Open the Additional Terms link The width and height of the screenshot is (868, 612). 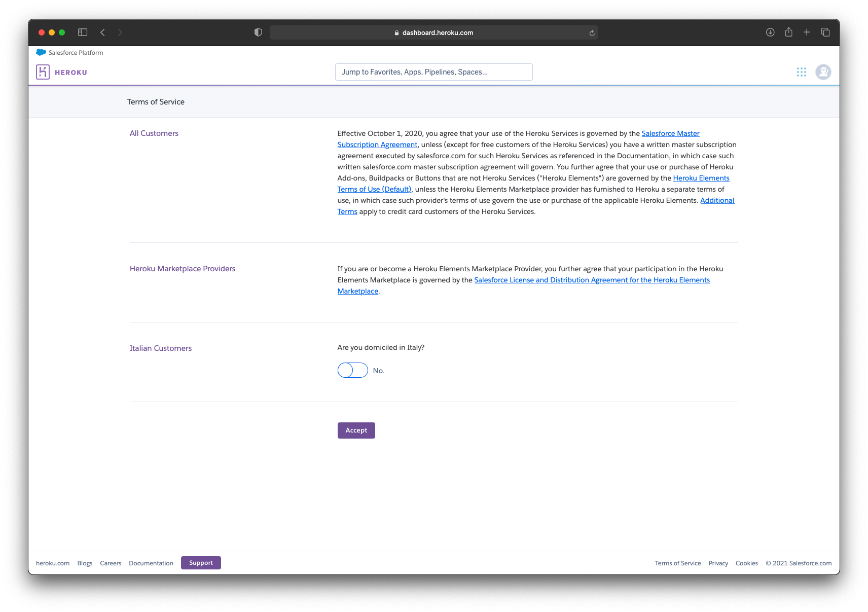click(717, 200)
